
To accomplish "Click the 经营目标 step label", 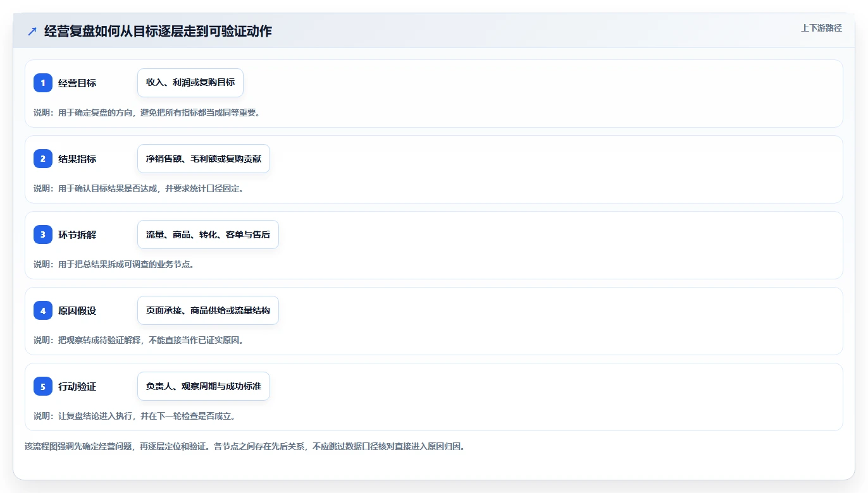I will 77,83.
